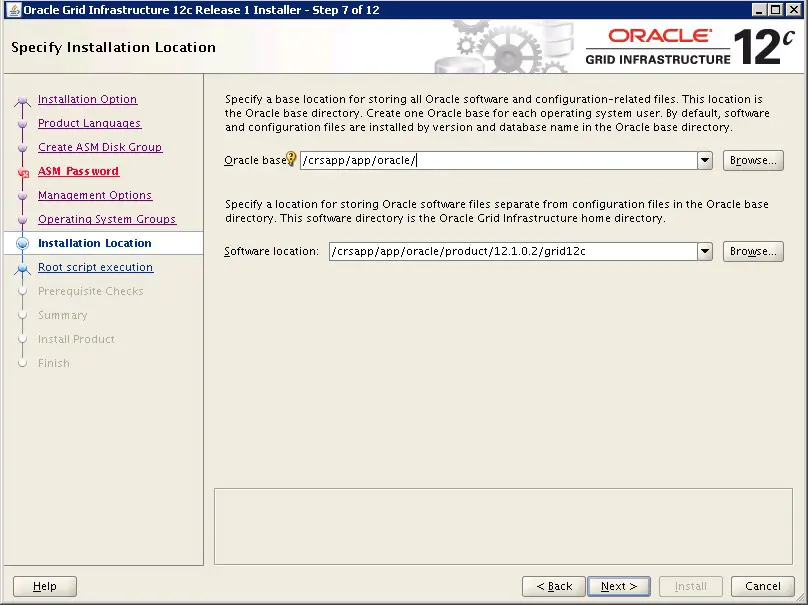Click the ASM Password error step icon
The image size is (808, 605).
(23, 173)
